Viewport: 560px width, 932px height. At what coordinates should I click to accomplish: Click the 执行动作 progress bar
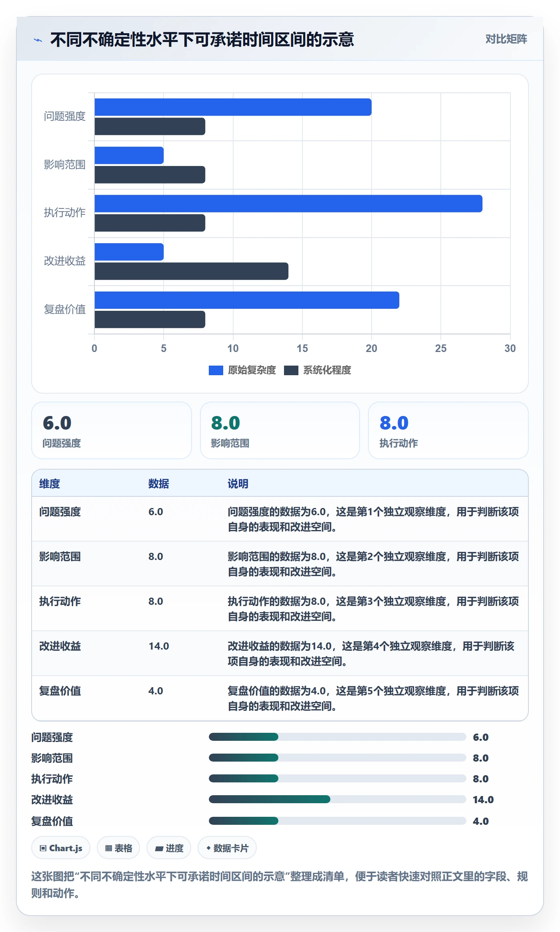[337, 778]
